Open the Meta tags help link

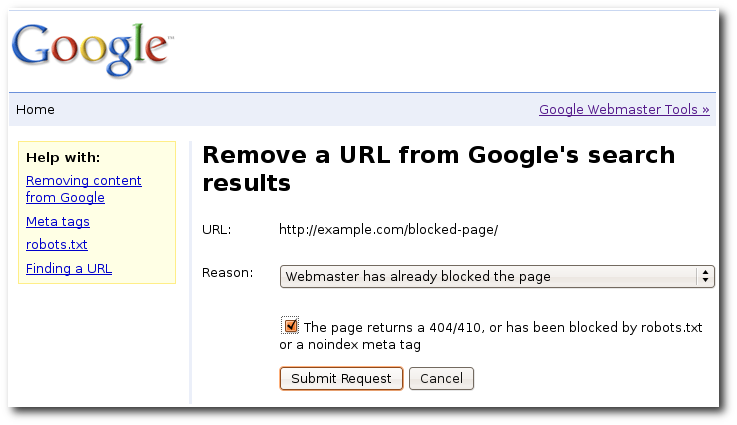[58, 221]
